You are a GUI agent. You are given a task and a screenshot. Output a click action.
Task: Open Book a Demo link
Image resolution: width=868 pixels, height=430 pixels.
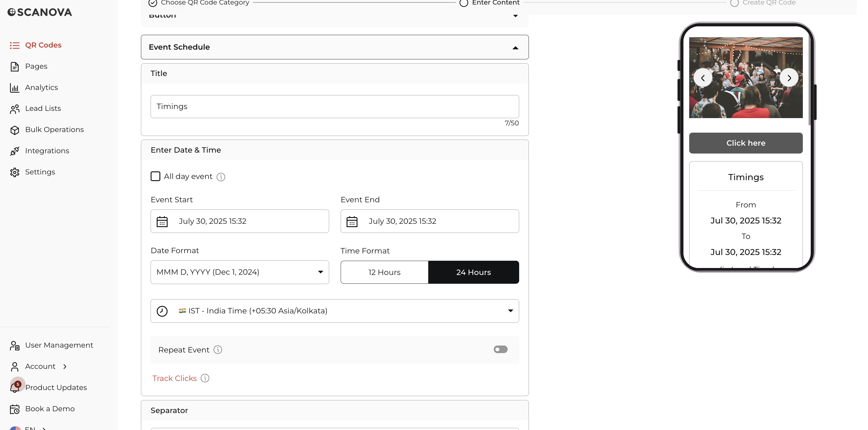point(50,409)
